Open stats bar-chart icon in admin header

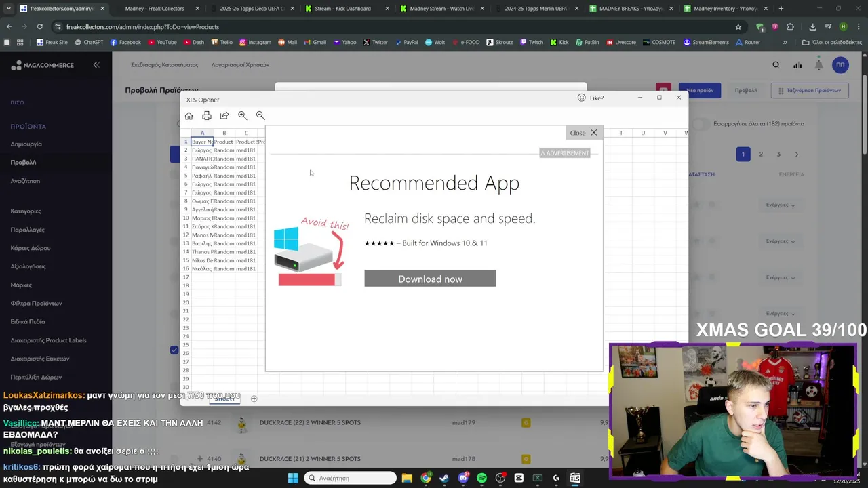797,65
